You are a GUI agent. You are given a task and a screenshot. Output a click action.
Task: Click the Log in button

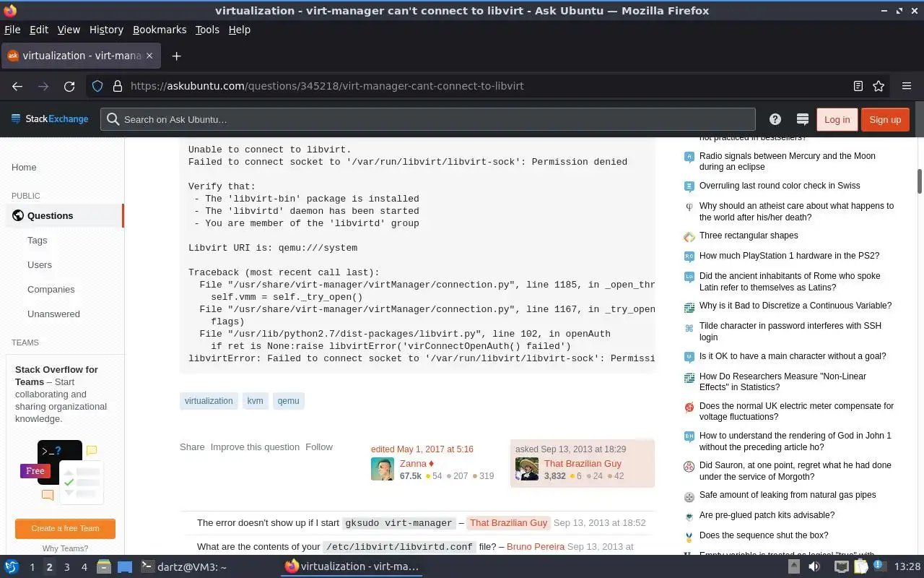point(837,119)
